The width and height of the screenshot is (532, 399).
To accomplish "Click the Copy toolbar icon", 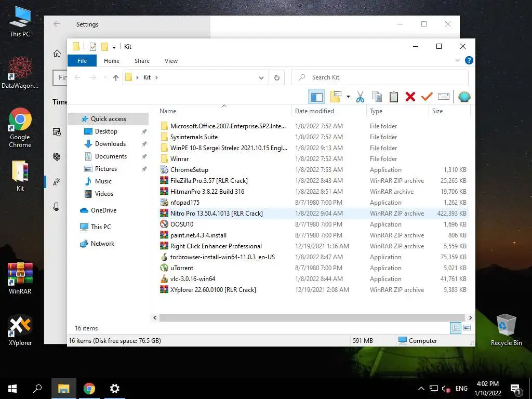I will (377, 97).
